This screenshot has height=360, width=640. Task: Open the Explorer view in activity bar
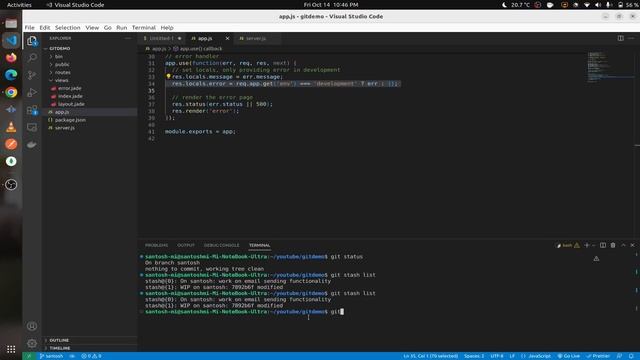[x=32, y=40]
